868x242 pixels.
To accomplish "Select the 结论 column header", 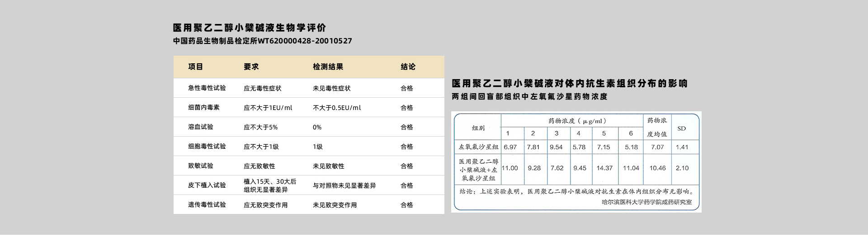I will tap(408, 67).
